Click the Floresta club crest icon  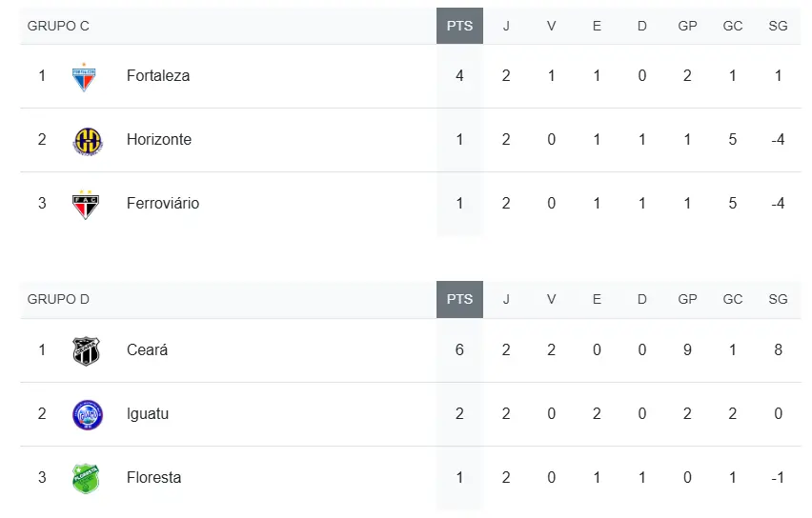point(86,478)
